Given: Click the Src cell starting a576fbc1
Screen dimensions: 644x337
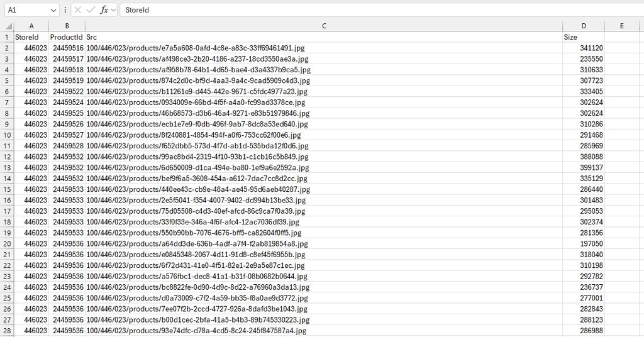Looking at the screenshot, I should coord(324,276).
